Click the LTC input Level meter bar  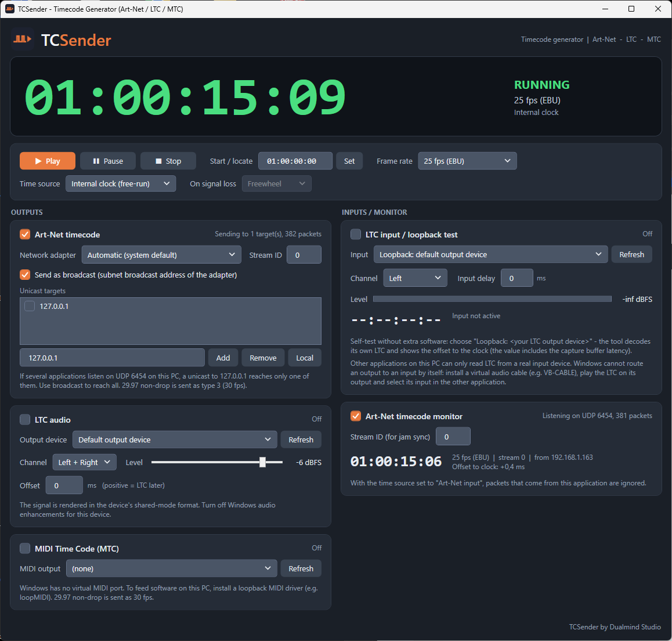tap(493, 299)
